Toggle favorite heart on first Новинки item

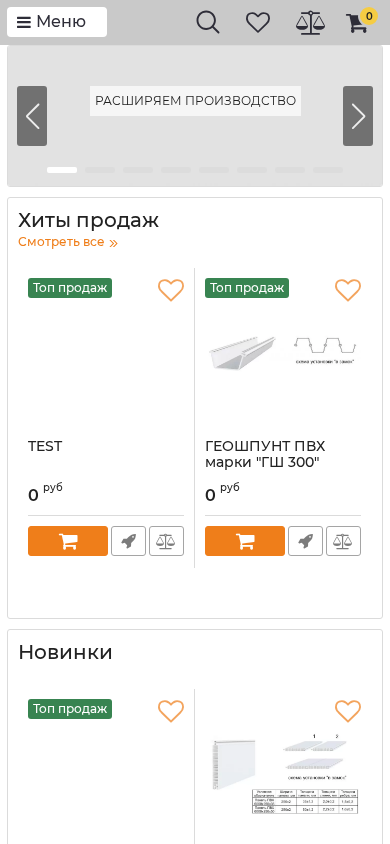coord(171,711)
